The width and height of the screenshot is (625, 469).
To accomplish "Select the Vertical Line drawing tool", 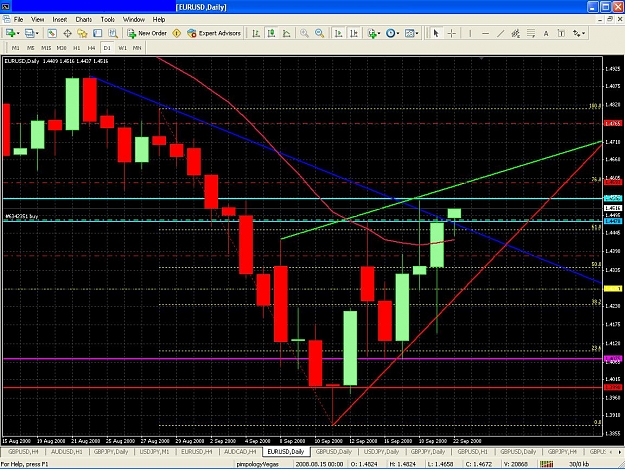I will coord(470,33).
